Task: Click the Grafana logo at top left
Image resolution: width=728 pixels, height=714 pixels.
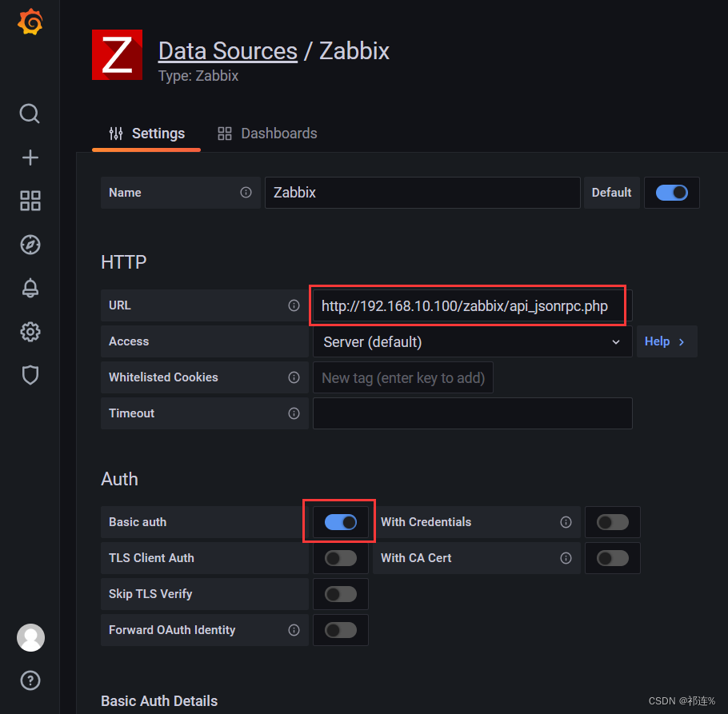Action: (x=30, y=22)
